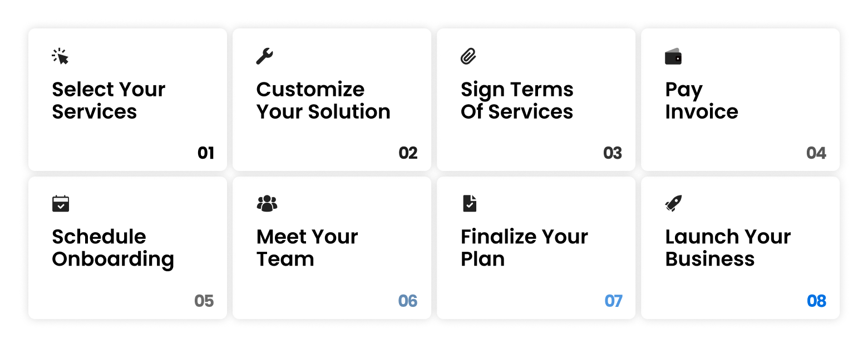
Task: Click the Sign Terms Of Services heading
Action: (x=516, y=100)
